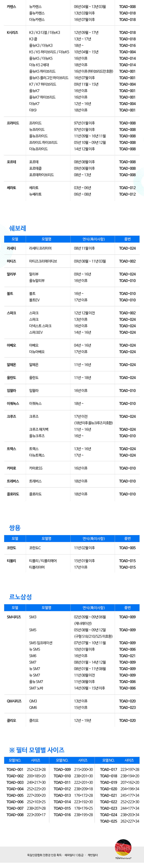Click TOAD-025 in the size table
The width and height of the screenshot is (144, 868).
(109, 821)
